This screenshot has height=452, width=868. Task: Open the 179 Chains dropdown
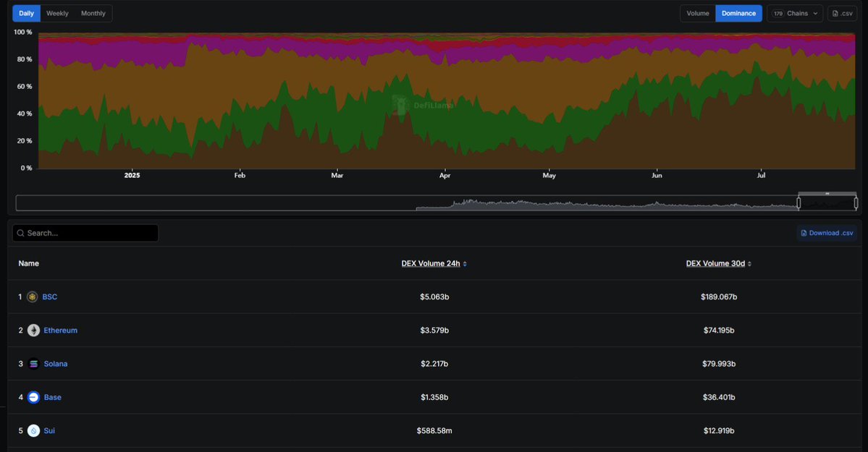pyautogui.click(x=795, y=13)
